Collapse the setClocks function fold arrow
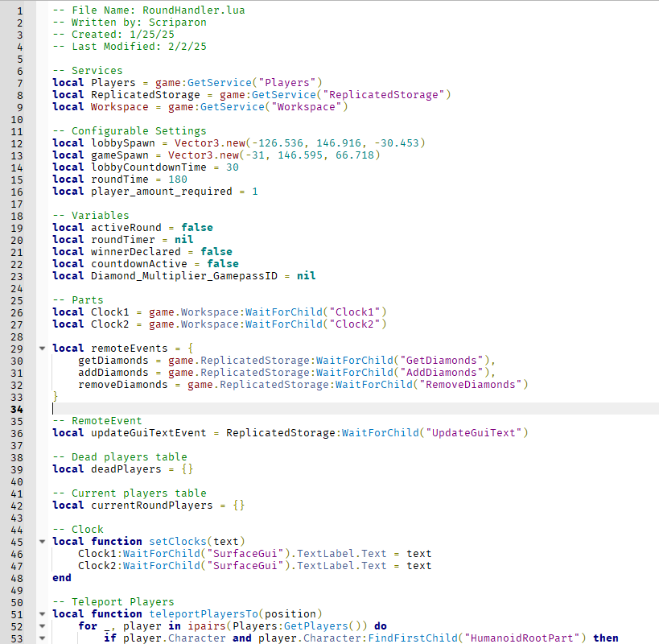 point(42,542)
